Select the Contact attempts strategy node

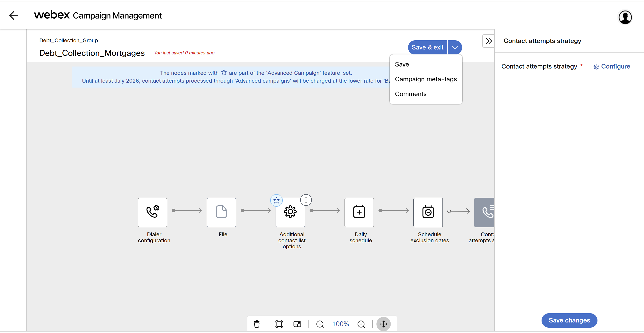(485, 212)
